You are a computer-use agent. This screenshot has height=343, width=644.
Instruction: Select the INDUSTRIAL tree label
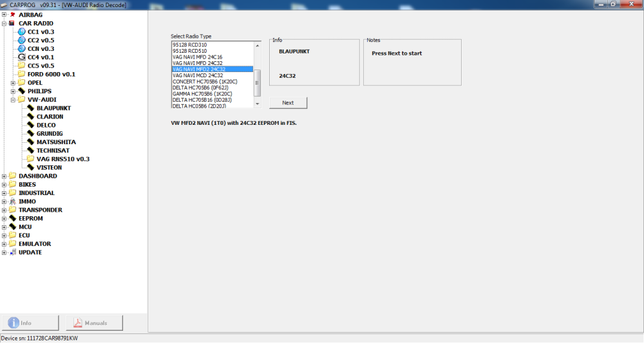[37, 193]
